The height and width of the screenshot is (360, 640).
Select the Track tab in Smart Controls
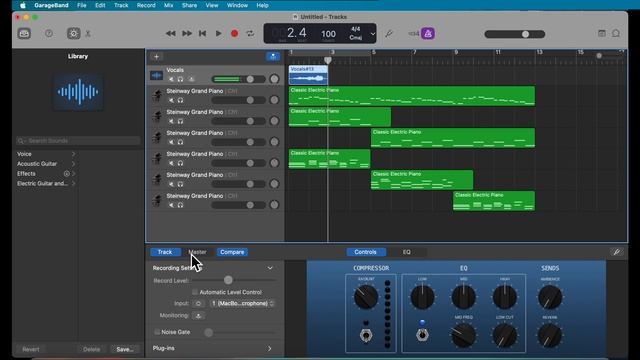(165, 252)
